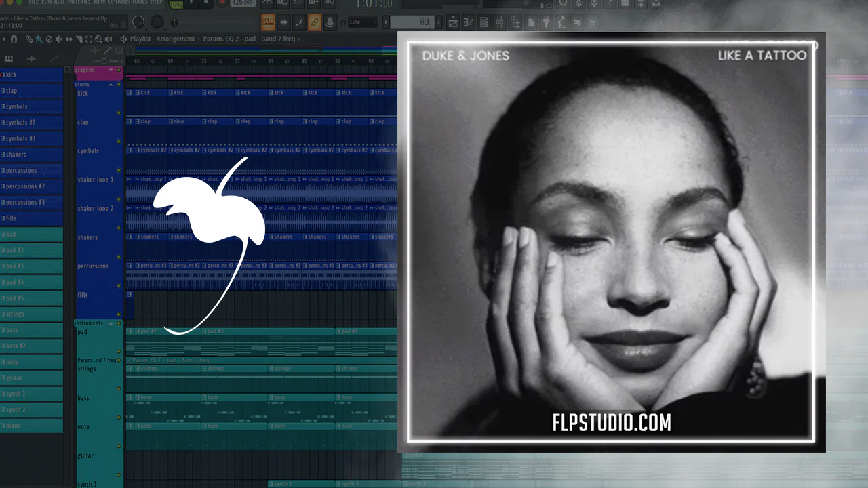Click the arrow left of the pattern name
Screen dimensions: 868x488
[x=387, y=22]
